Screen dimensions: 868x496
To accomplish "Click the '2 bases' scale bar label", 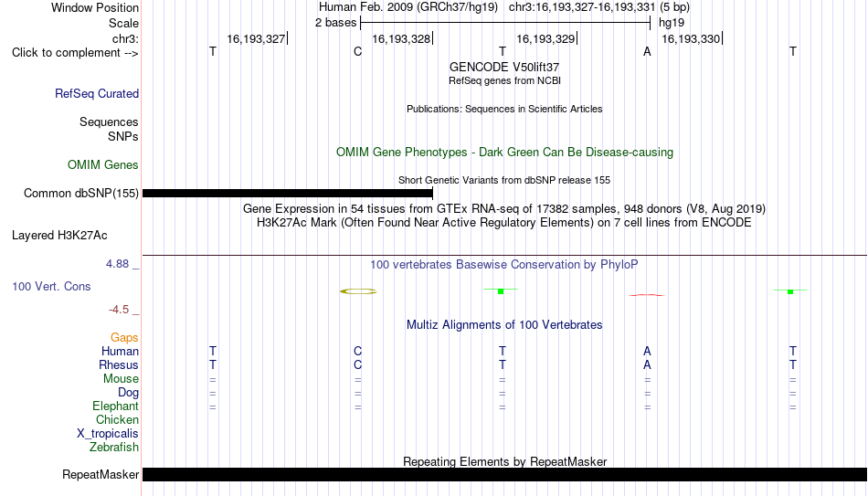I will 336,23.
